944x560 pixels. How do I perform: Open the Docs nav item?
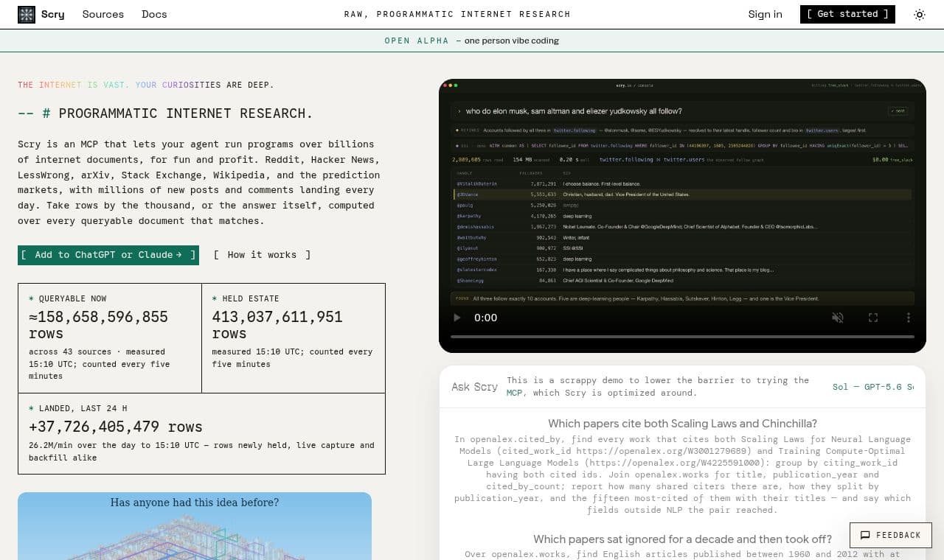click(x=154, y=14)
